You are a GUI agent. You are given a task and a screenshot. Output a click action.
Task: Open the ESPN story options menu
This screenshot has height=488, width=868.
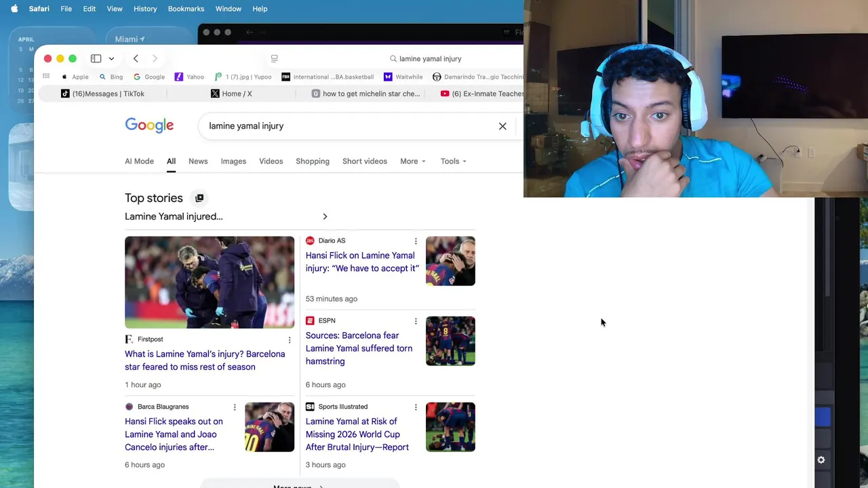(416, 321)
